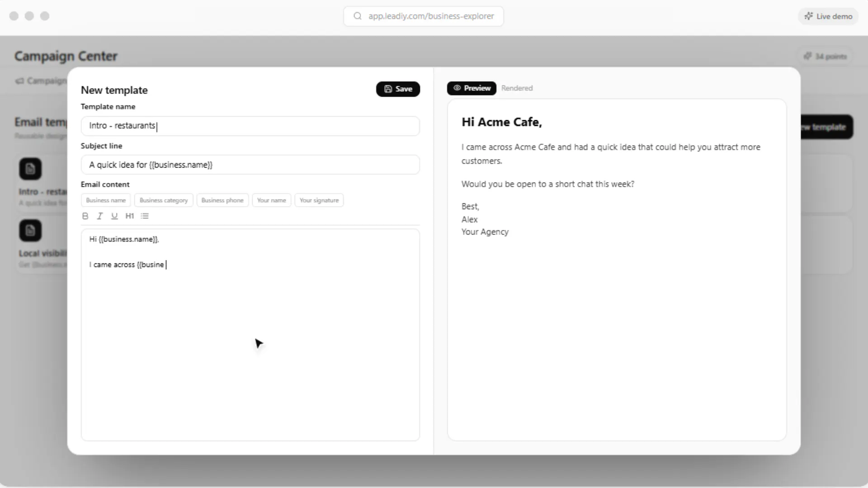Click the 34 points badge
The width and height of the screenshot is (868, 488).
pos(825,56)
